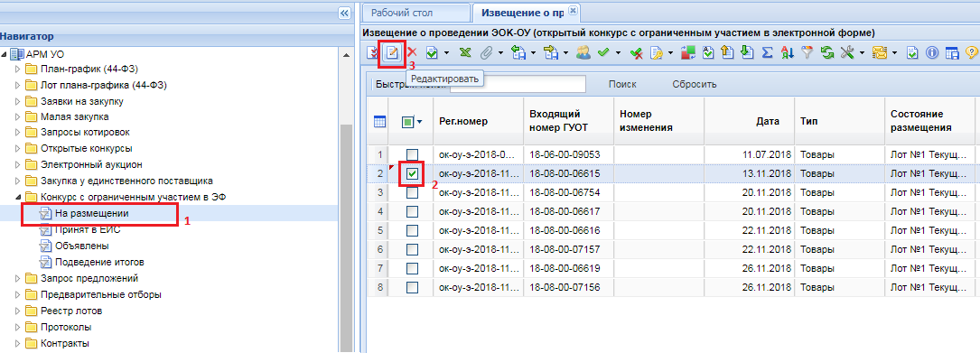Click the red-green squares swap icon
This screenshot has height=353, width=980.
point(688,53)
